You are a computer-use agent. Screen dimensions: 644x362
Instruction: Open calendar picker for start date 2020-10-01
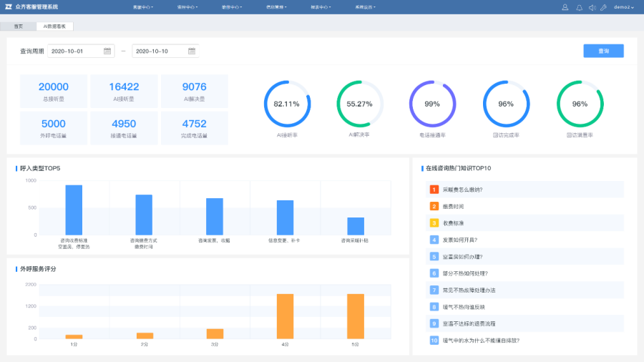tap(107, 51)
